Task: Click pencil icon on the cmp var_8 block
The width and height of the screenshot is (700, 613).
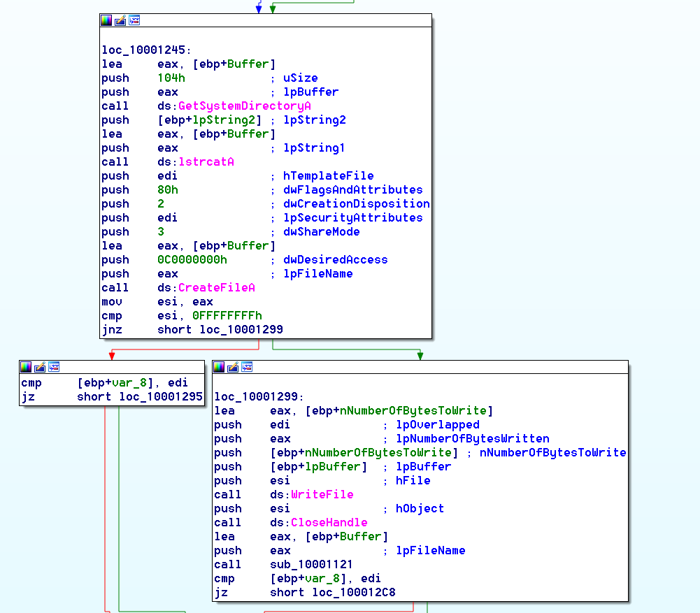Action: 40,367
